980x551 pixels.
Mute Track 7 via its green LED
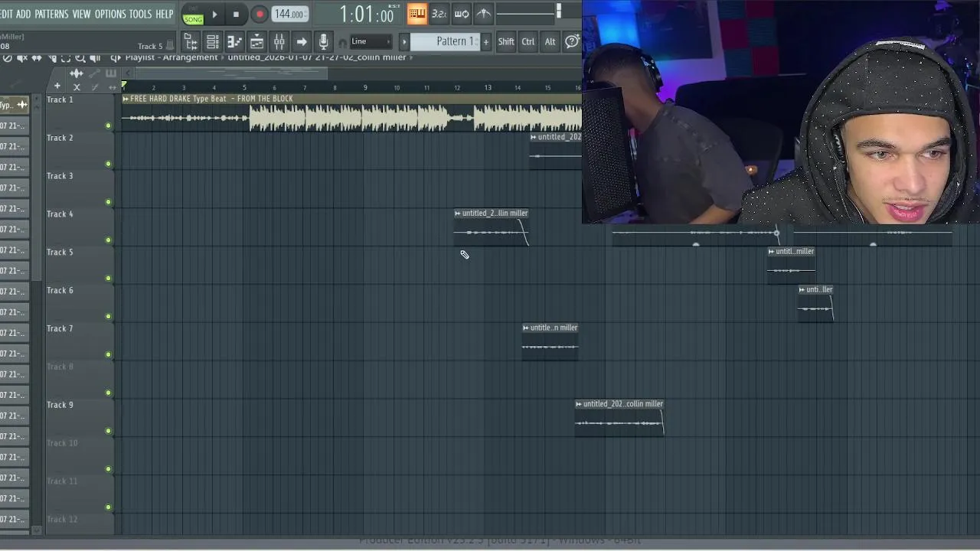[108, 354]
